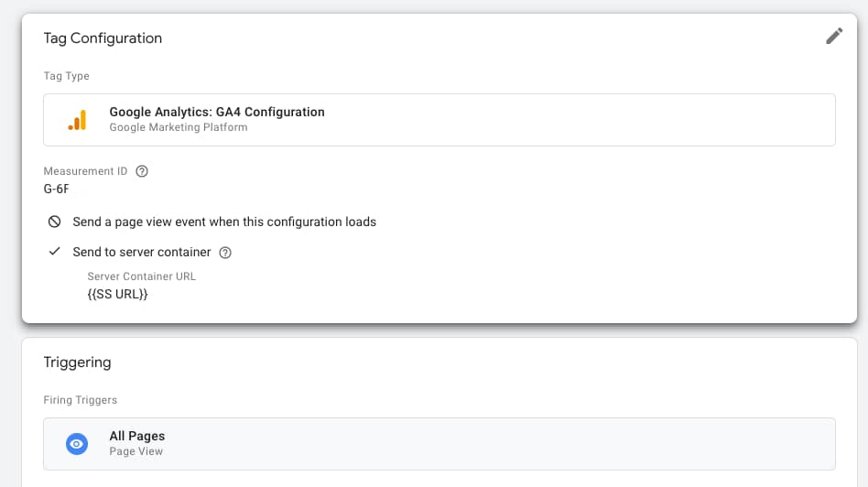Click the Tag Type label
The image size is (868, 487).
click(x=67, y=76)
